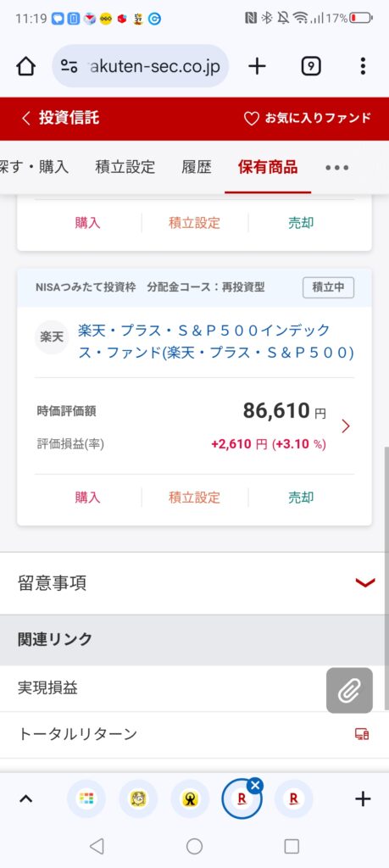Screen dimensions: 389x868
Task: Tap 購入 for the S&P500 fund
Action: pos(87,497)
